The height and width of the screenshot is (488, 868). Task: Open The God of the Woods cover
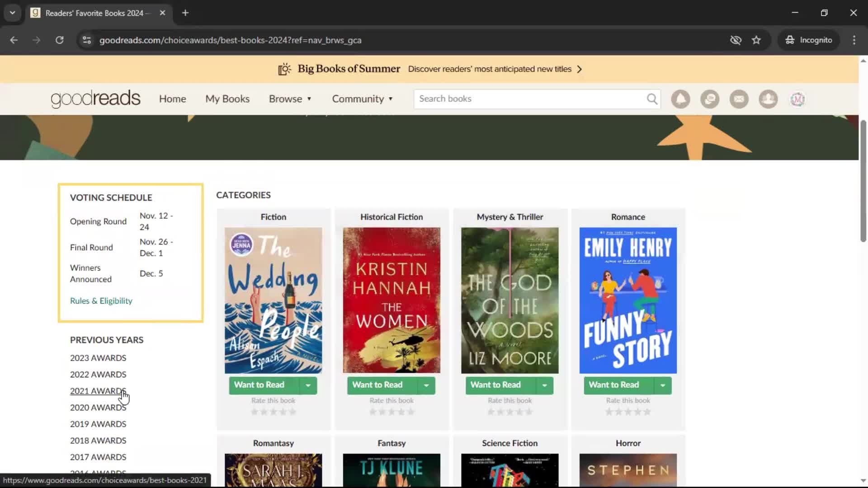coord(509,300)
